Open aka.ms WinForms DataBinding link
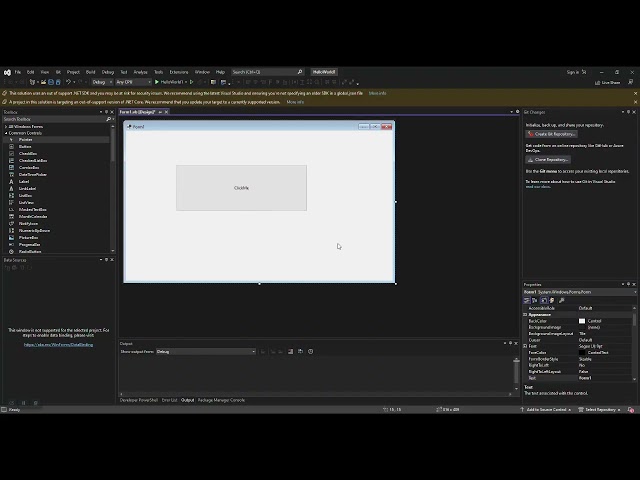 pyautogui.click(x=58, y=345)
